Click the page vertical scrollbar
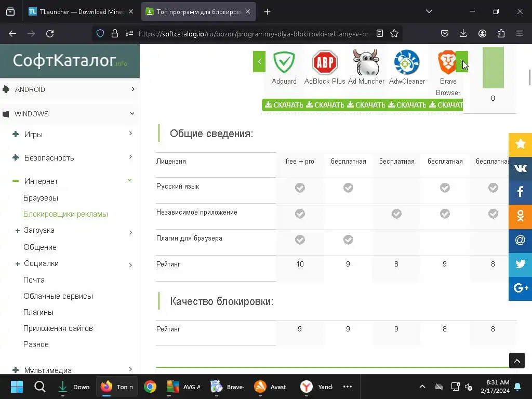Screen dimensions: 532x399 (530, 77)
